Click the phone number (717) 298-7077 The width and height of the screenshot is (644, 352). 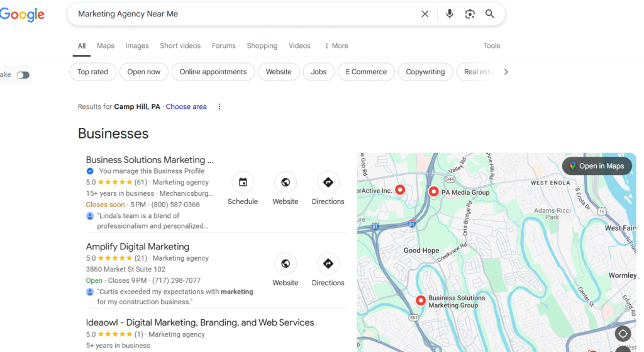pos(177,281)
